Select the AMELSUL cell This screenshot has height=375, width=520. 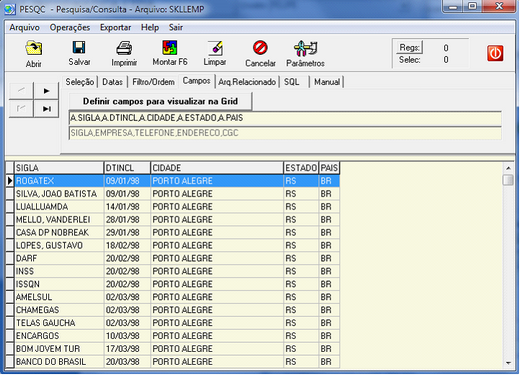click(59, 297)
